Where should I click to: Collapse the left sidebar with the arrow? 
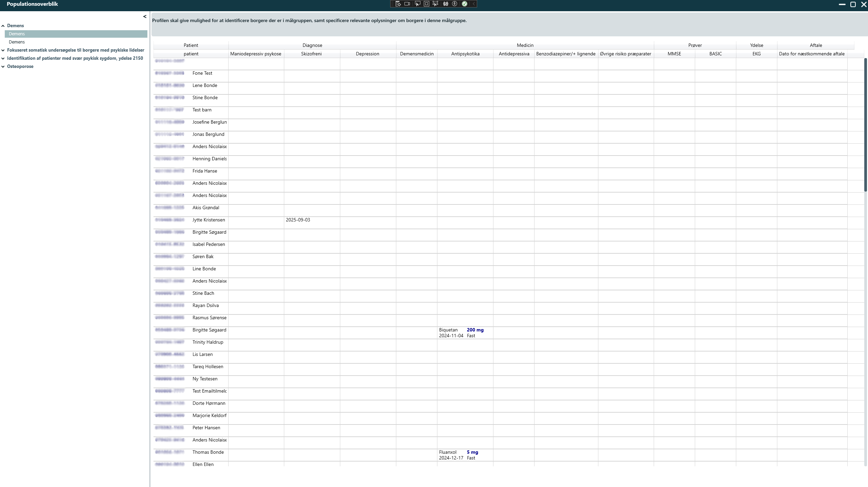coord(145,16)
